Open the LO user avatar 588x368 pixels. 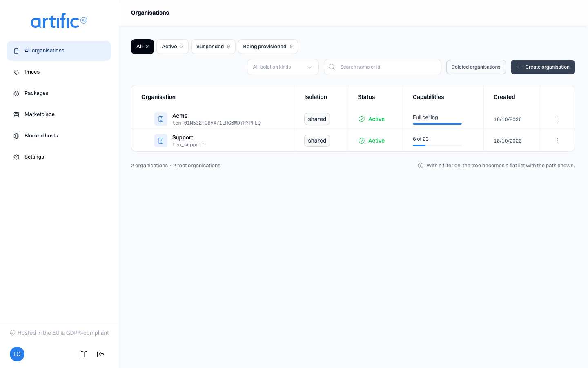pyautogui.click(x=17, y=354)
